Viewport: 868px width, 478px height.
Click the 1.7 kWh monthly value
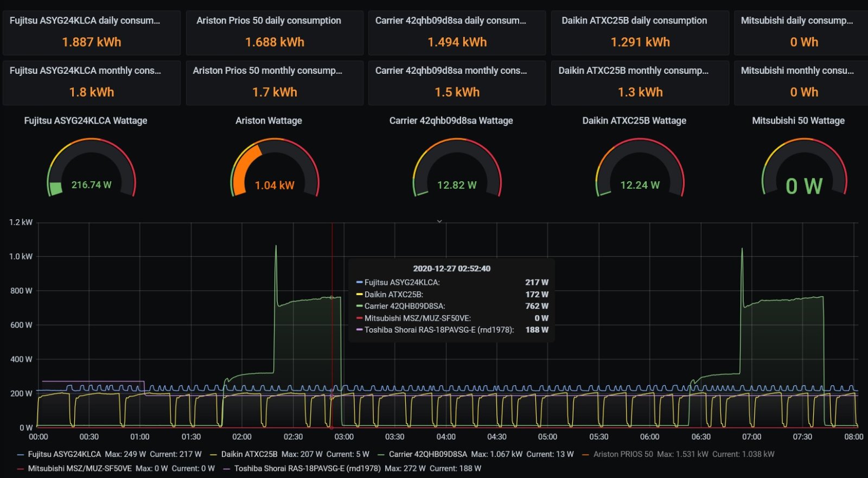click(275, 92)
